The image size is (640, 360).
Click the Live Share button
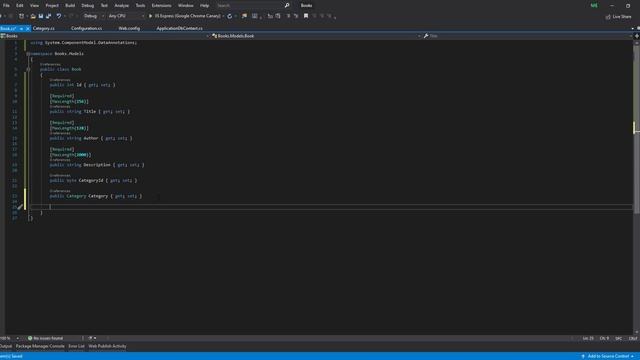pos(618,17)
